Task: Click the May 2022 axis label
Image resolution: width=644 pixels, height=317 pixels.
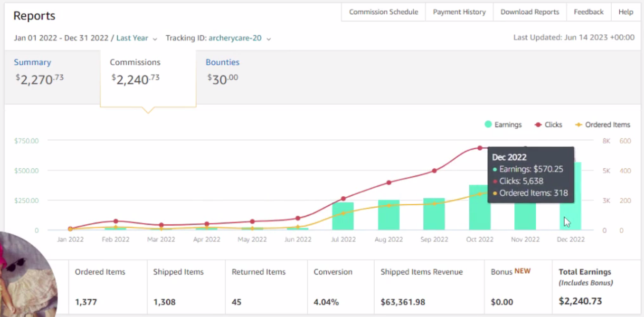Action: click(x=252, y=240)
